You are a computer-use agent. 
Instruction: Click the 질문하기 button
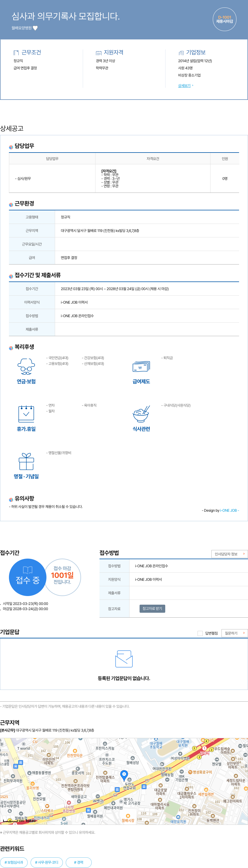click(x=234, y=633)
